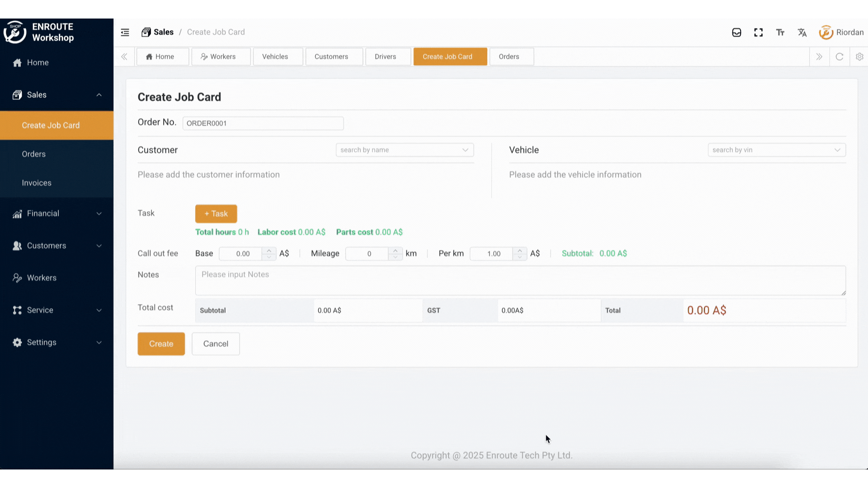Click the Create button
Screen dimensions: 868x488
click(161, 343)
